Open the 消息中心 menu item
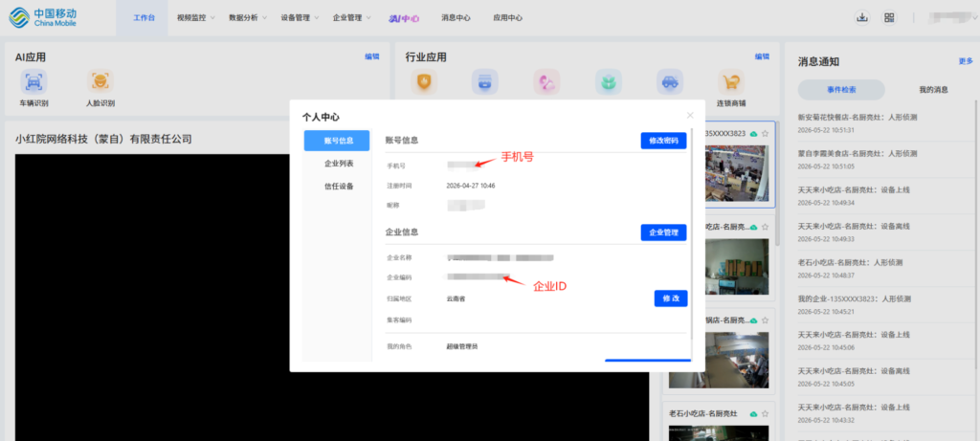Viewport: 980px width, 441px height. click(456, 18)
